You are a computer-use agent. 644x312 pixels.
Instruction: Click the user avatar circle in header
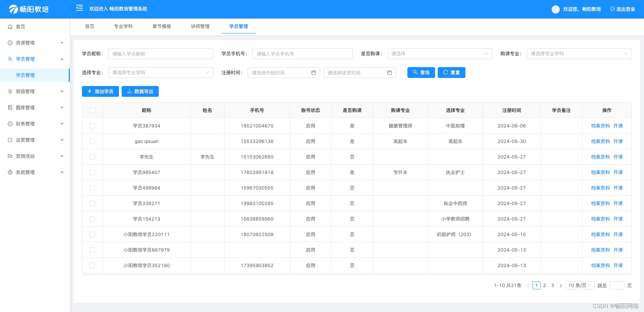[556, 9]
